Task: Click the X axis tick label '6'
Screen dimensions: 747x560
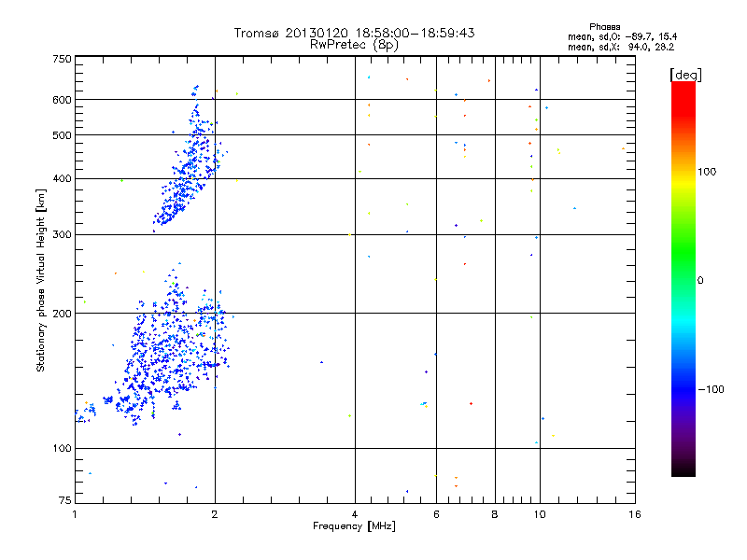Action: click(x=436, y=514)
